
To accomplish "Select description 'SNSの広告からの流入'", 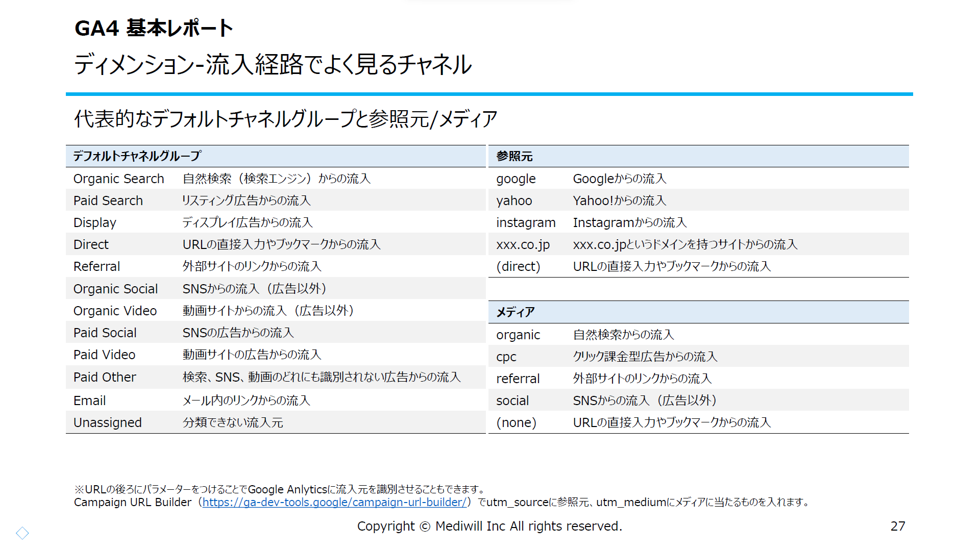I will pos(238,333).
